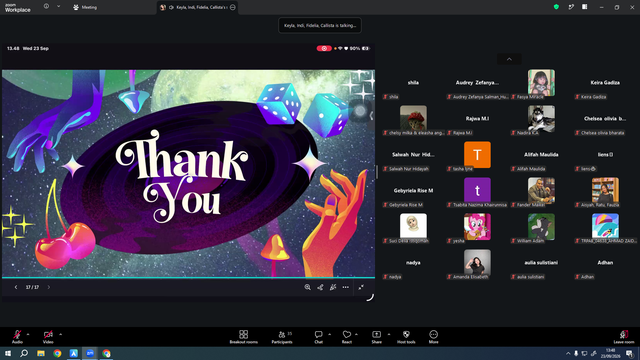Select the yesha pony avatar tile
Screen dimensions: 640x360
point(477,227)
